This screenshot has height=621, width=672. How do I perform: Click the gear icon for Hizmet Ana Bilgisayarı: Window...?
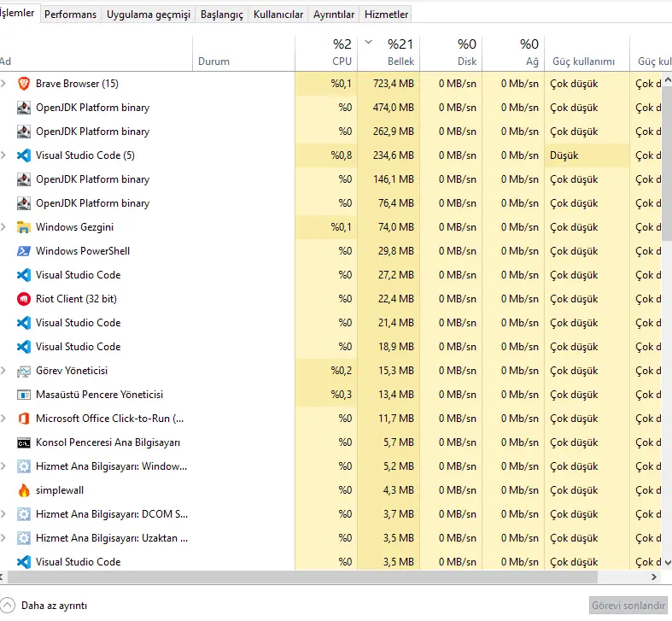24,466
